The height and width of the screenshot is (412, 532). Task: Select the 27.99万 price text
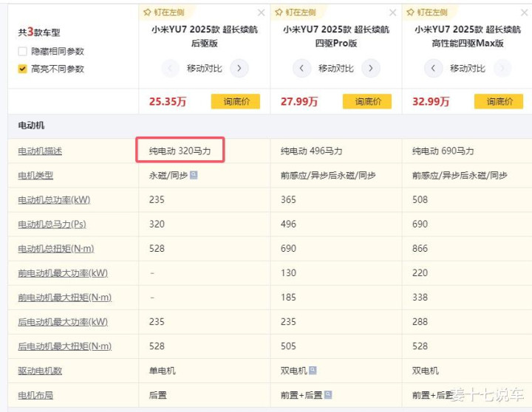click(x=299, y=101)
